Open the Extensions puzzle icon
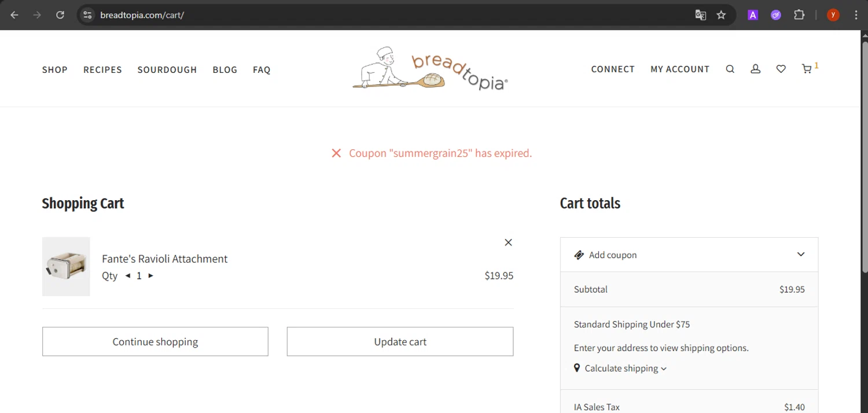Image resolution: width=868 pixels, height=413 pixels. click(x=799, y=15)
